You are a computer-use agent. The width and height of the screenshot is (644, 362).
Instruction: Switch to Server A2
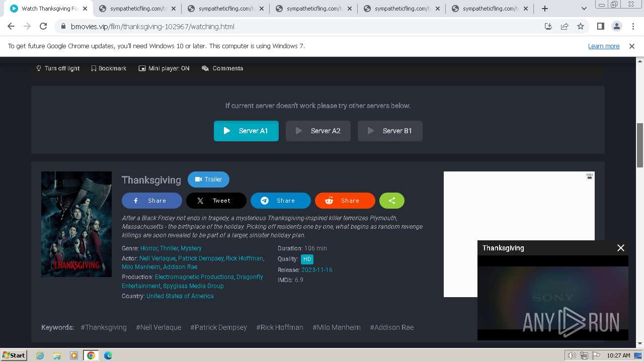coord(318,131)
